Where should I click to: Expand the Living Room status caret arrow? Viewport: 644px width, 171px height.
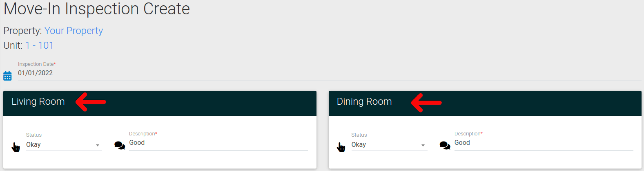(98, 145)
